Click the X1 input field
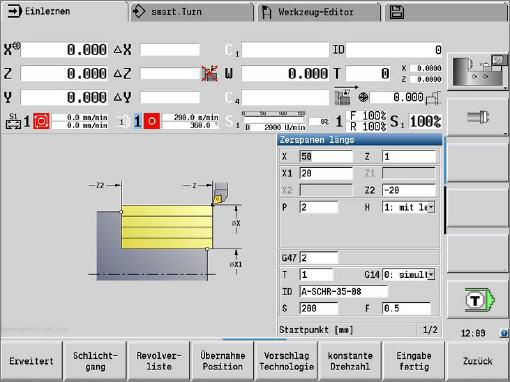This screenshot has width=510, height=382. (x=326, y=173)
